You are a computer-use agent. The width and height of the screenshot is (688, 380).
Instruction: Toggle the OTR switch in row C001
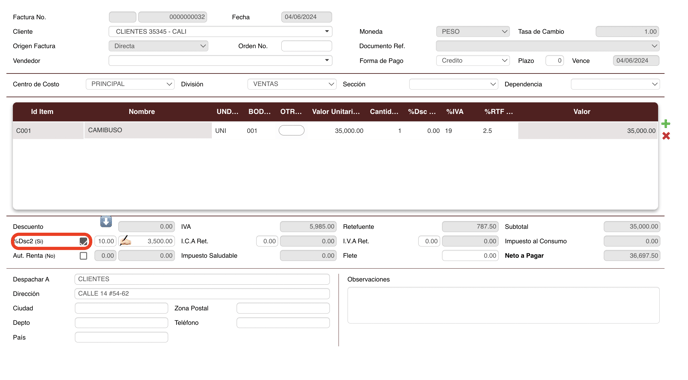291,130
